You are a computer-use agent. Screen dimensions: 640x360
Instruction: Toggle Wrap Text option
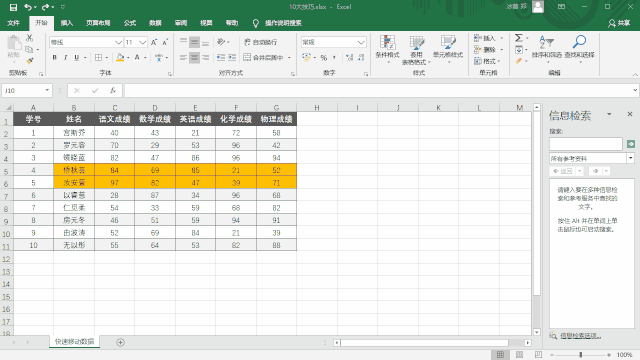(260, 42)
